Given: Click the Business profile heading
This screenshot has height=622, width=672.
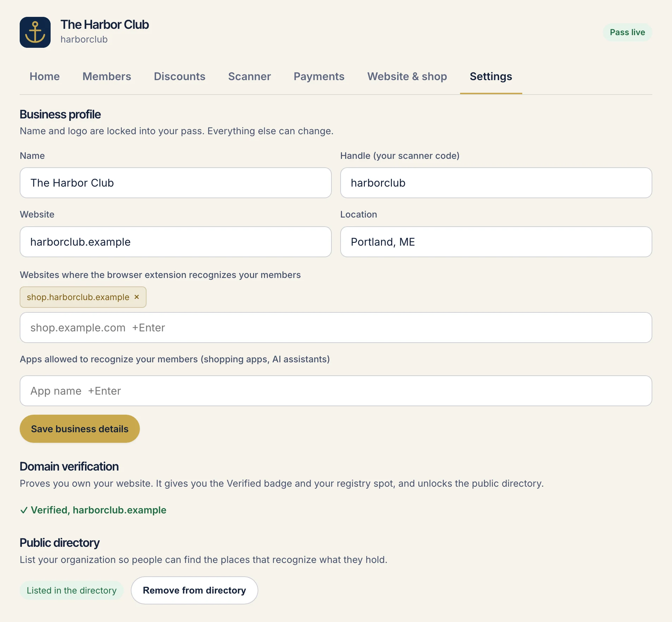Looking at the screenshot, I should click(60, 115).
